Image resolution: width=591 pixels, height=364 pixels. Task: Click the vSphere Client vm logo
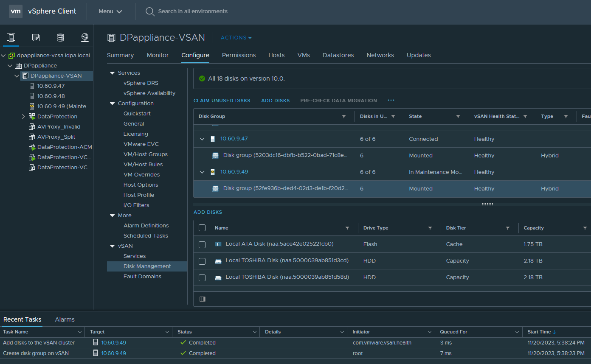coord(16,11)
